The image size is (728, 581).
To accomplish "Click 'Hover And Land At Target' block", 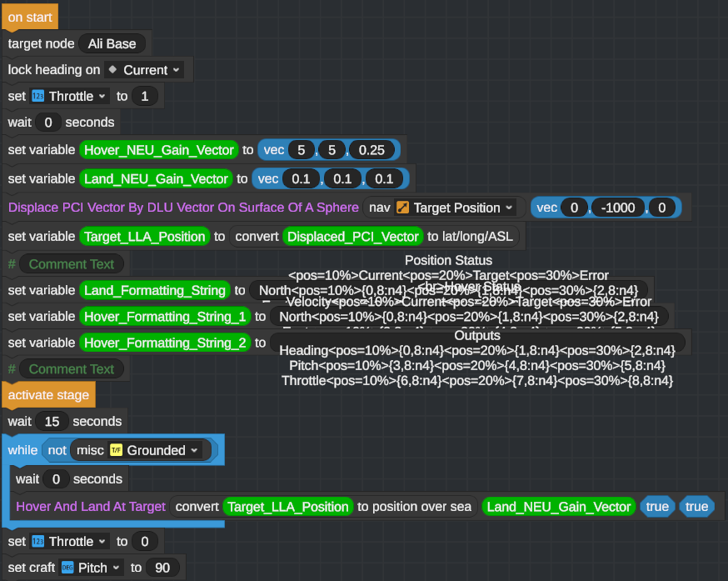I will tap(91, 506).
